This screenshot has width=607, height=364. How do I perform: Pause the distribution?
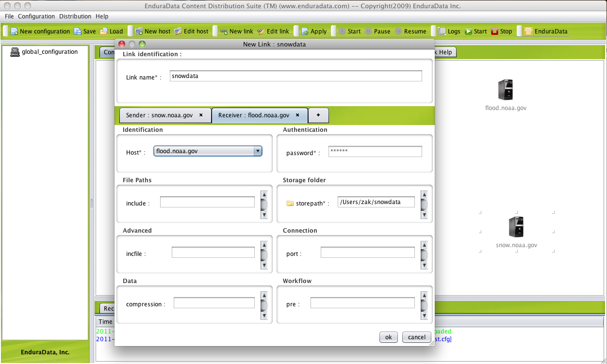point(377,31)
